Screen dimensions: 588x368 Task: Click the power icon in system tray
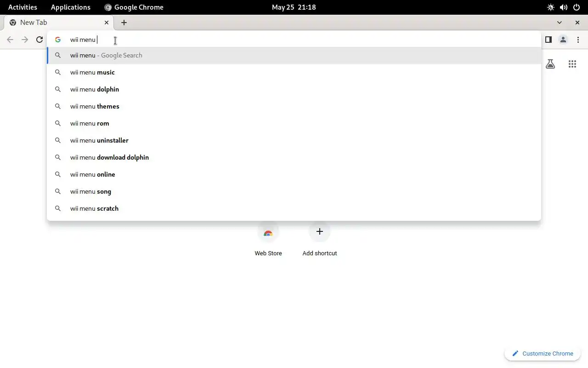(577, 7)
